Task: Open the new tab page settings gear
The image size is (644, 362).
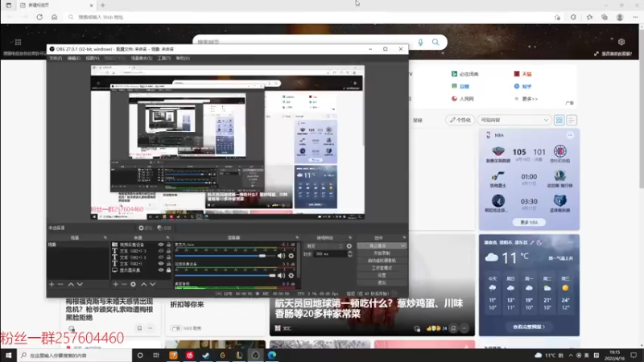Action: 621,42
